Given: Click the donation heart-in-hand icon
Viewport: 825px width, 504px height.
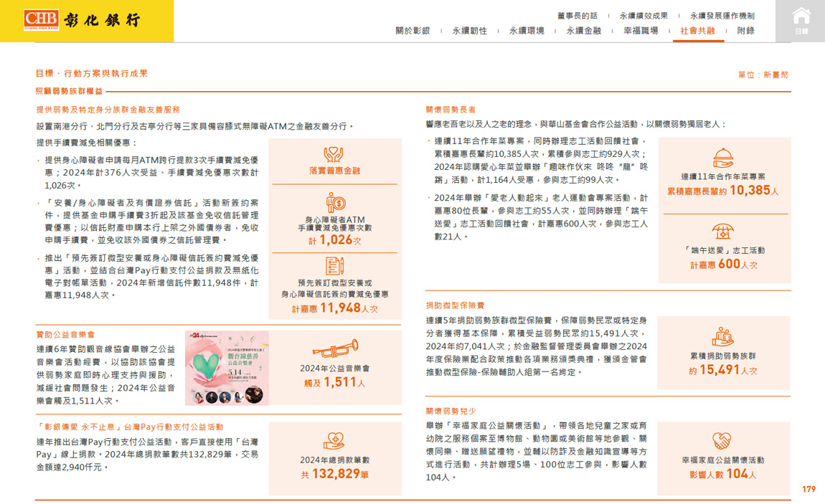Looking at the screenshot, I should pos(334,440).
